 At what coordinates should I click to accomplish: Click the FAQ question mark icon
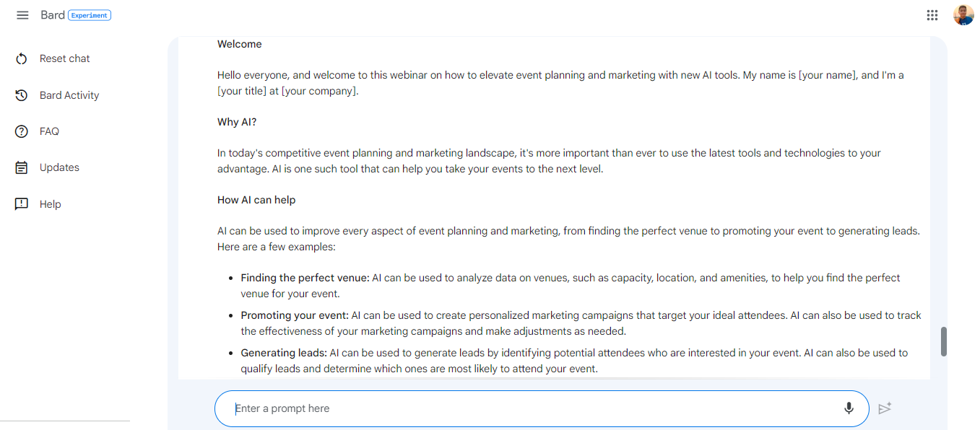click(x=21, y=131)
